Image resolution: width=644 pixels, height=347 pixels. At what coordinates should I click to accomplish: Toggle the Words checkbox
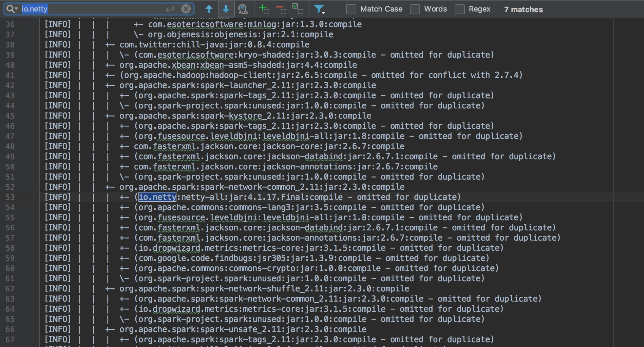click(415, 9)
